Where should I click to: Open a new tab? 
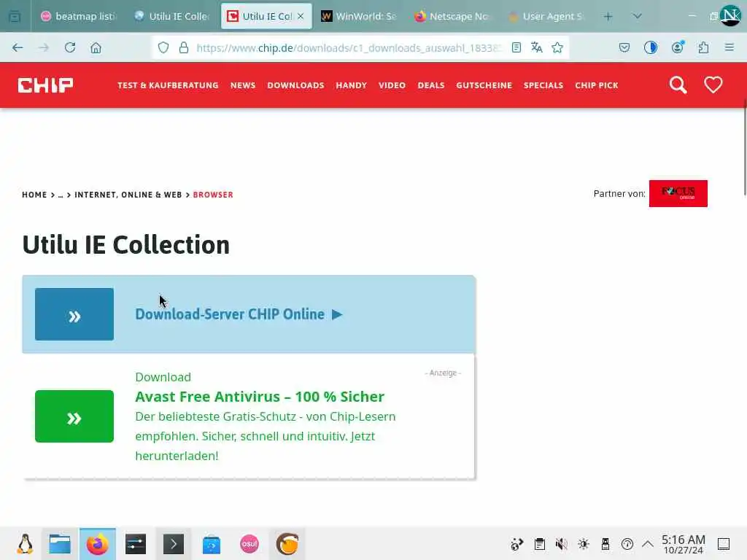[608, 17]
